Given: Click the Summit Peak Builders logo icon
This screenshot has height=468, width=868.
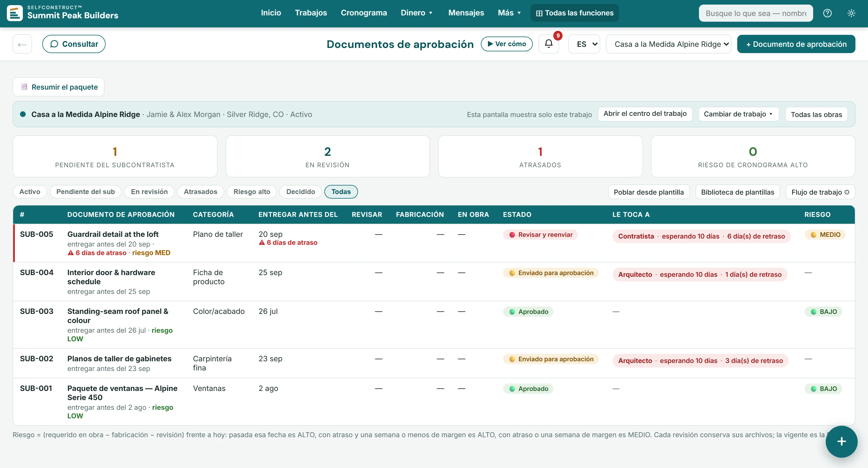Looking at the screenshot, I should point(15,13).
